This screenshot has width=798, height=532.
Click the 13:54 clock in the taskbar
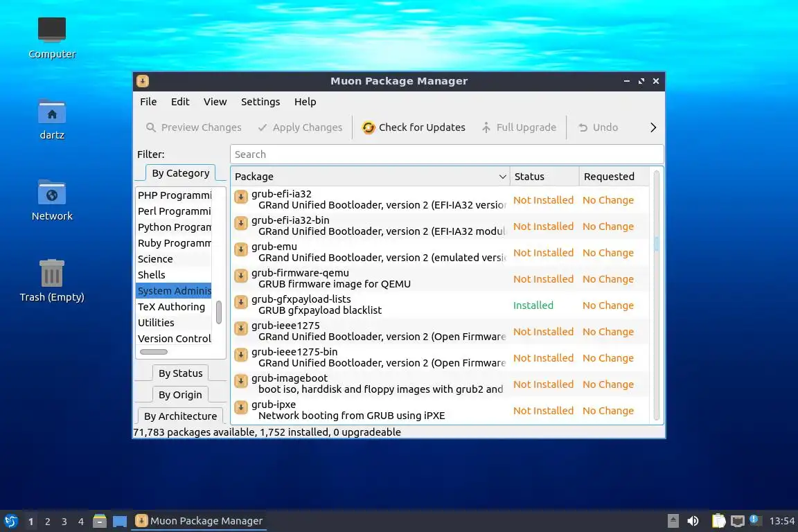point(781,521)
